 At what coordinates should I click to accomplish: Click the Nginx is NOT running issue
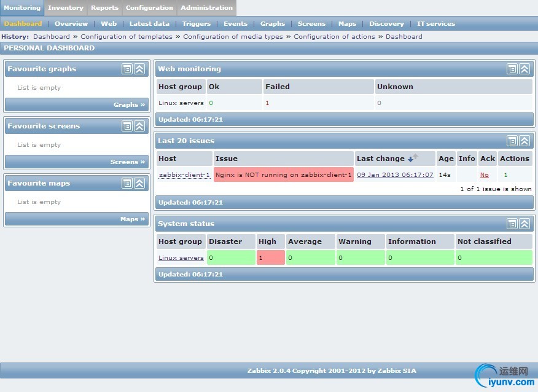click(283, 174)
